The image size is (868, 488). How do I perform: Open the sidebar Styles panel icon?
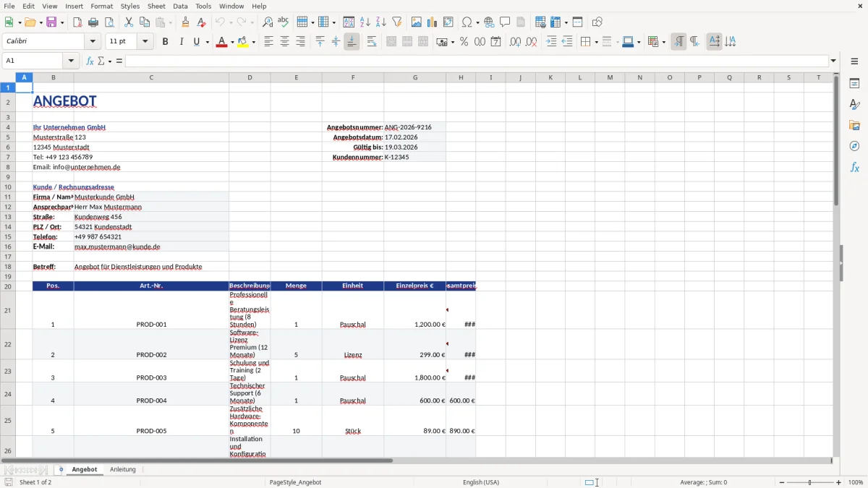tap(854, 104)
